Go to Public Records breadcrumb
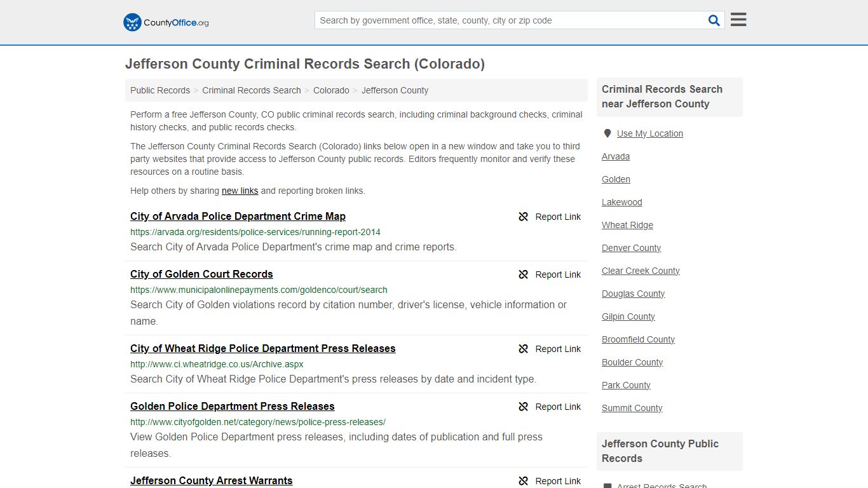This screenshot has height=488, width=868. click(x=160, y=90)
